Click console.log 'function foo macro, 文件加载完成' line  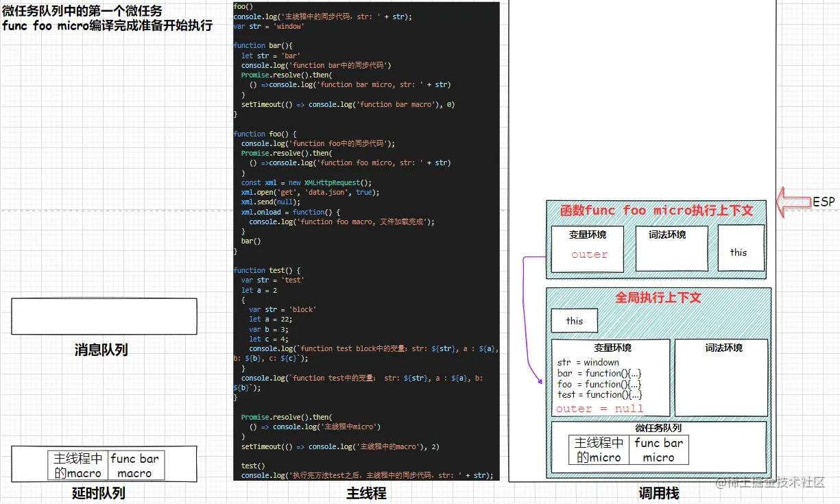pos(342,221)
